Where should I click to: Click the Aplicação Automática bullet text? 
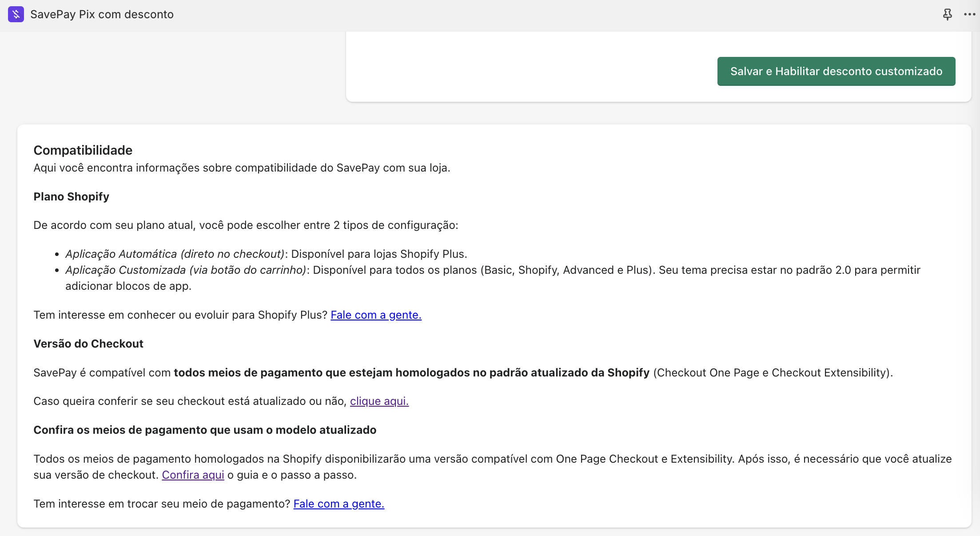tap(175, 254)
